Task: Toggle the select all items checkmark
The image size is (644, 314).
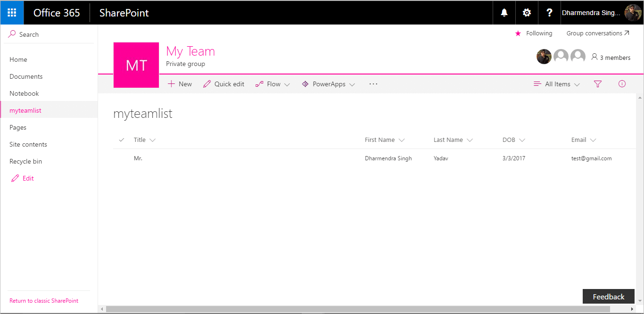Action: [x=122, y=140]
